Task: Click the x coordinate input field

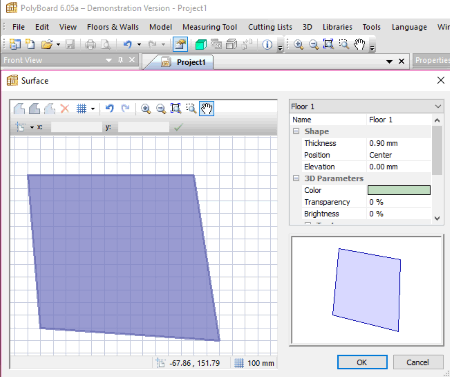Action: (76, 127)
